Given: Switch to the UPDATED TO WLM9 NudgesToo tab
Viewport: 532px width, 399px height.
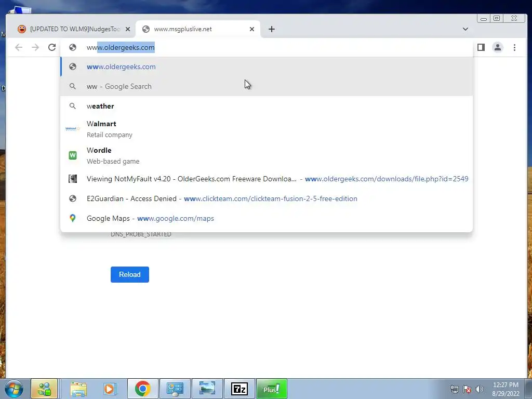Looking at the screenshot, I should 74,29.
